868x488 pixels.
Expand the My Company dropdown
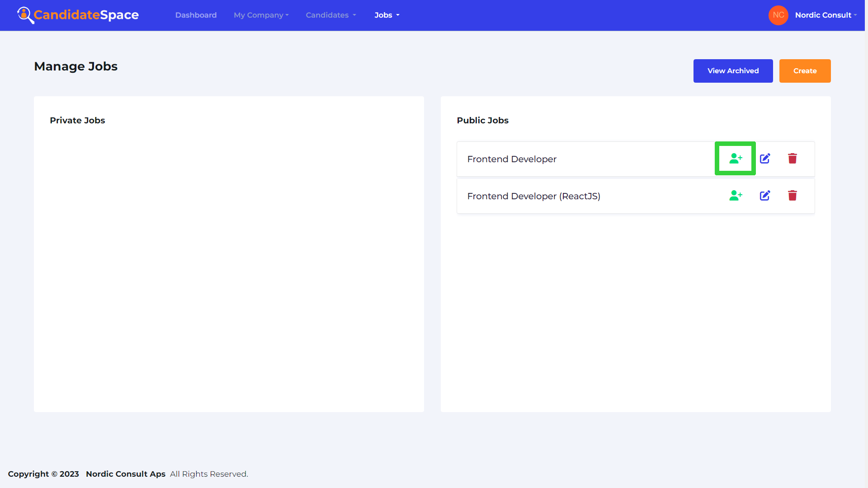point(260,15)
